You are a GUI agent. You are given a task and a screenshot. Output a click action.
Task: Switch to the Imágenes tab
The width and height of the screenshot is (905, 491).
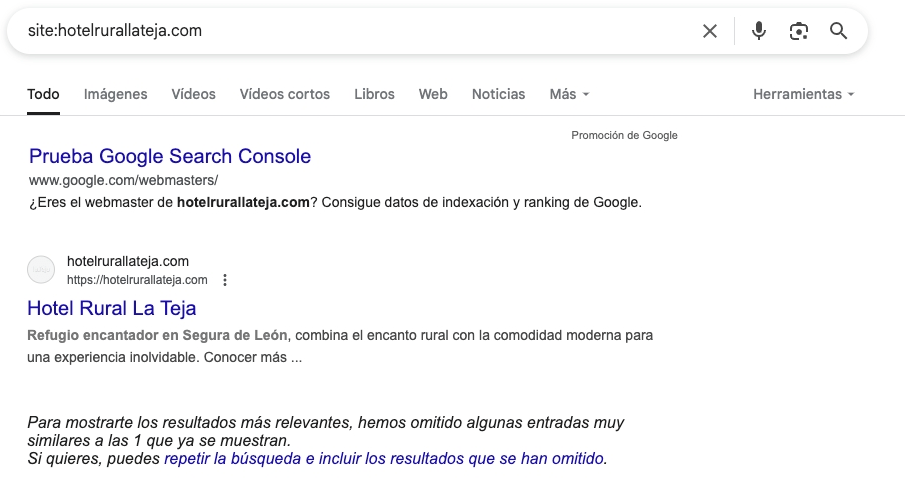115,94
